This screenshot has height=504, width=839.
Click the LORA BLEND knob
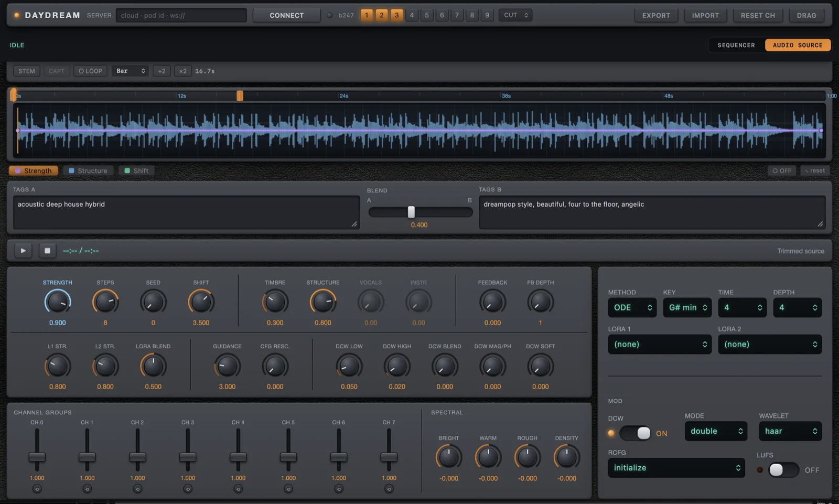click(153, 366)
